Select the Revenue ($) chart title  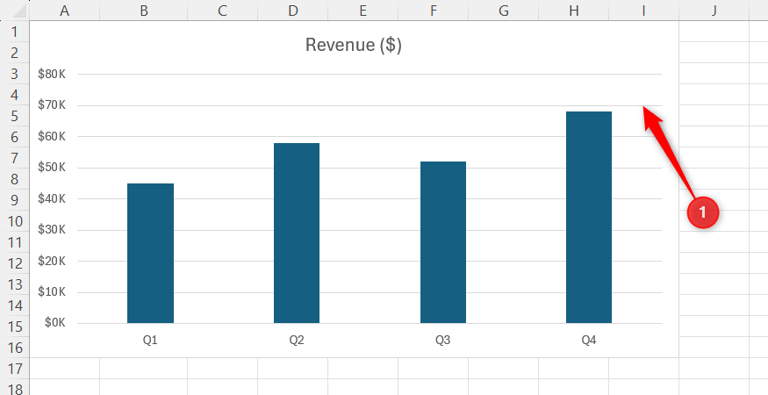(353, 45)
